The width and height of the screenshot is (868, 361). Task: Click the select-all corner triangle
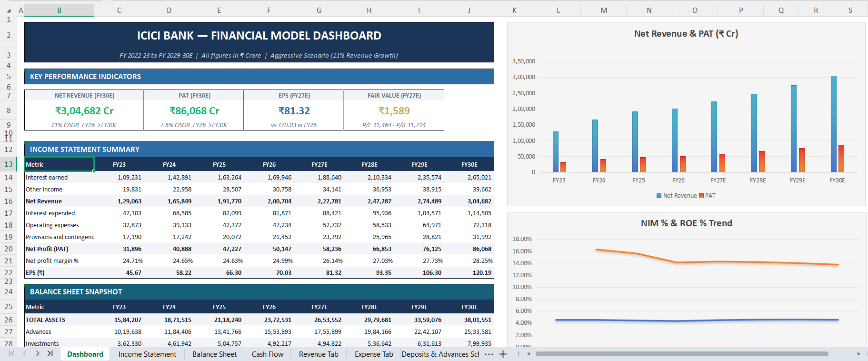coord(9,10)
